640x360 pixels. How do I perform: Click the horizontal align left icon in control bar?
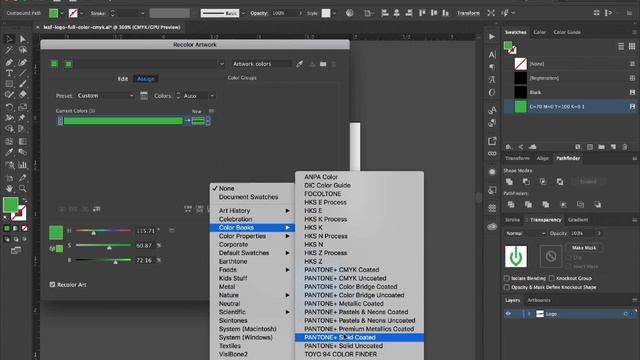(384, 13)
